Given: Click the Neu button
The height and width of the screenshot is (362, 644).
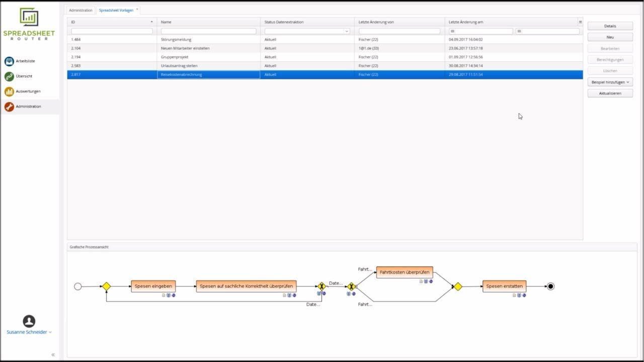Looking at the screenshot, I should pos(610,37).
